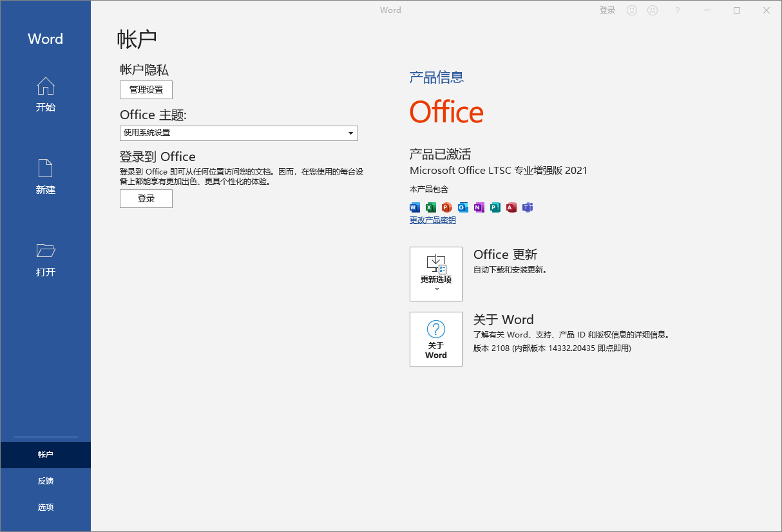Viewport: 782px width, 532px height.
Task: Open the 新建 (New) document page
Action: pyautogui.click(x=45, y=177)
